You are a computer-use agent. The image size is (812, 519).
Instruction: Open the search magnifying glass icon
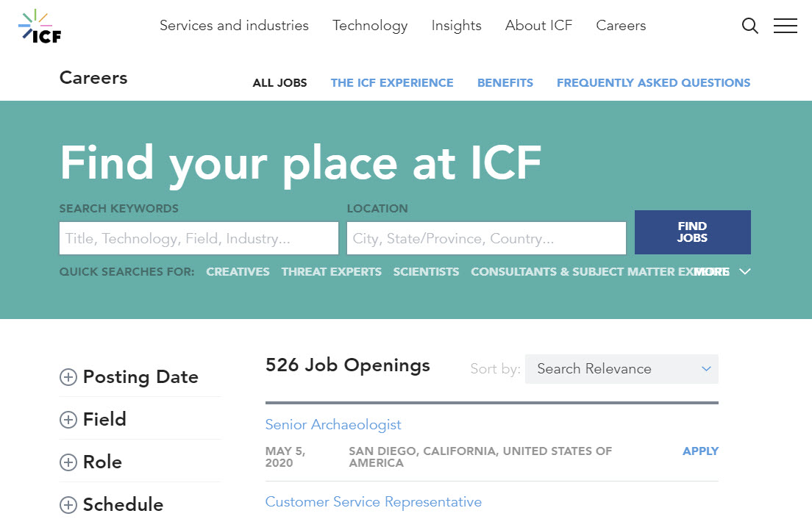pos(749,26)
